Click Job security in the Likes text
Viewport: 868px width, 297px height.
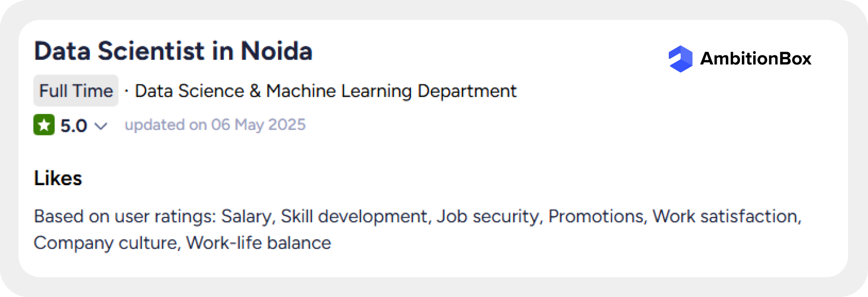click(489, 216)
